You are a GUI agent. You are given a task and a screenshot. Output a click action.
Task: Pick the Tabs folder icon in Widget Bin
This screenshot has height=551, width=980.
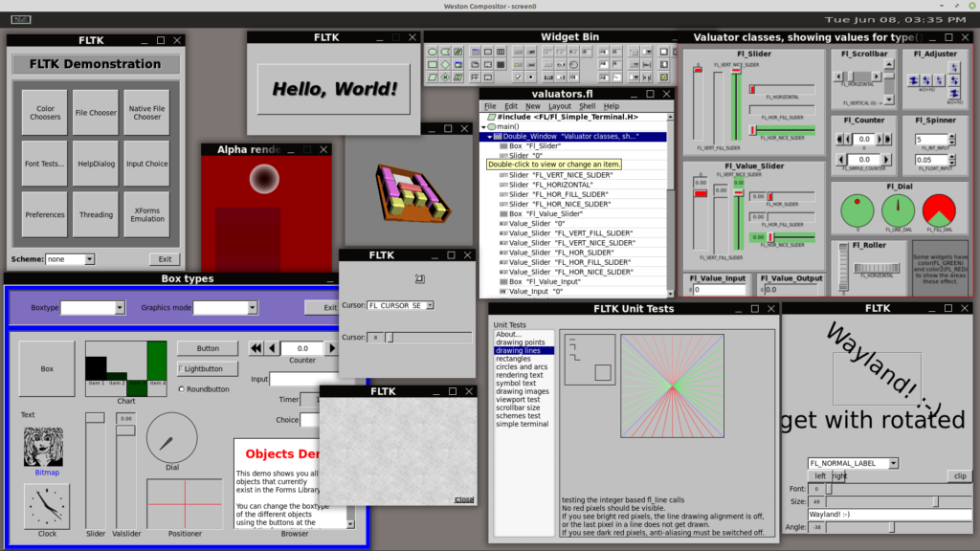point(476,64)
